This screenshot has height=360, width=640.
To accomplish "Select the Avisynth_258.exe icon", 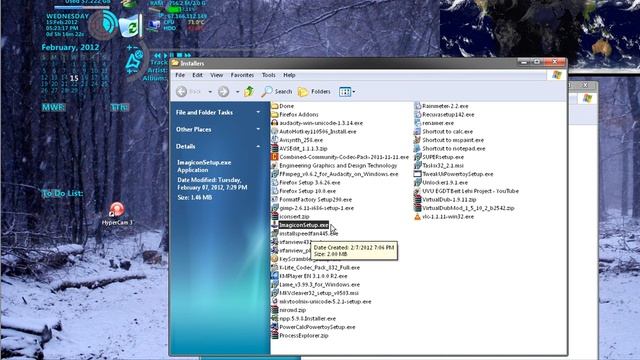I will coord(275,140).
